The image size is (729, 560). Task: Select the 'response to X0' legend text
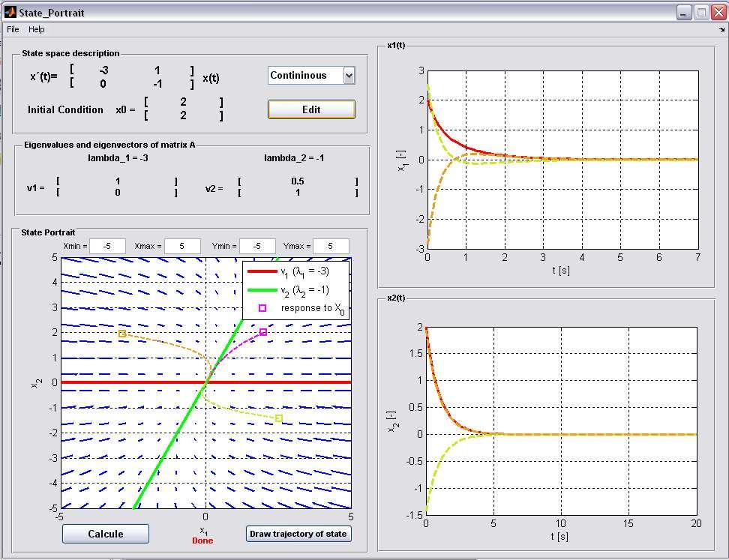[313, 309]
